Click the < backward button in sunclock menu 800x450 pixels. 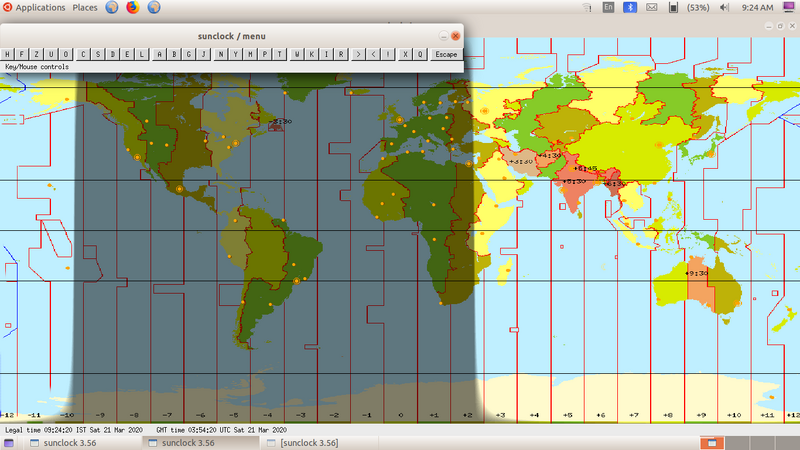(373, 54)
